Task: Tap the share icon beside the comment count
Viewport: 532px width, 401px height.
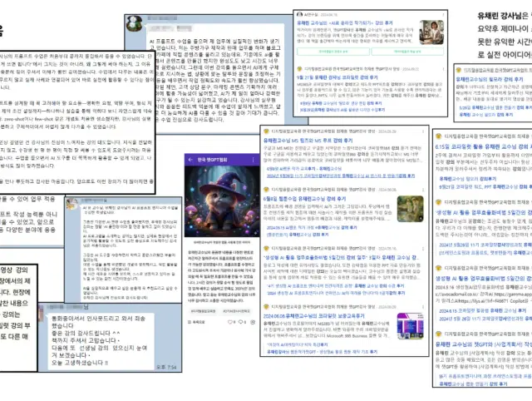Action: click(253, 322)
